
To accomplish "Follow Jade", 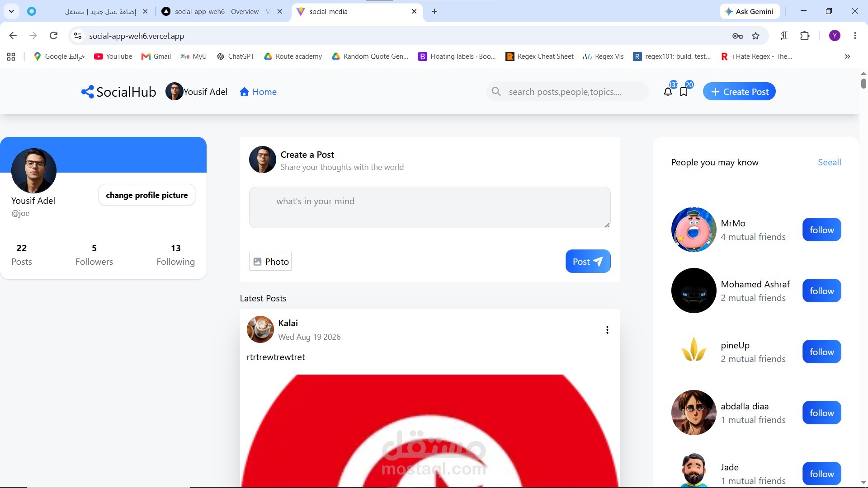I will tap(821, 474).
